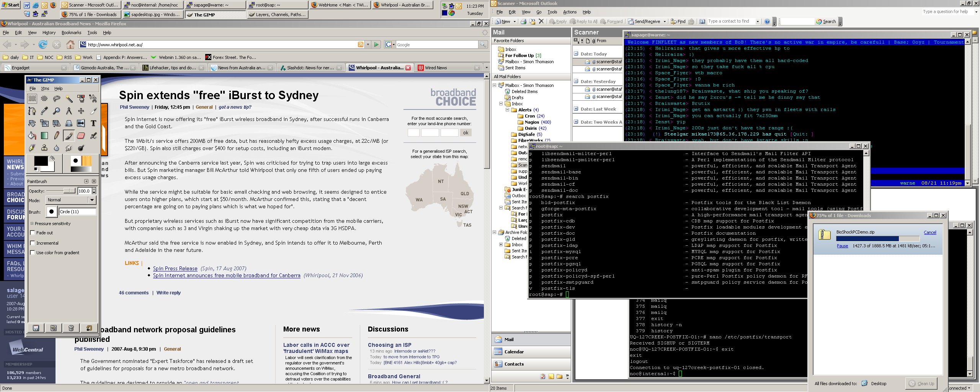Click the GIMP foreground color swatch
Image resolution: width=980 pixels, height=392 pixels.
pyautogui.click(x=40, y=161)
